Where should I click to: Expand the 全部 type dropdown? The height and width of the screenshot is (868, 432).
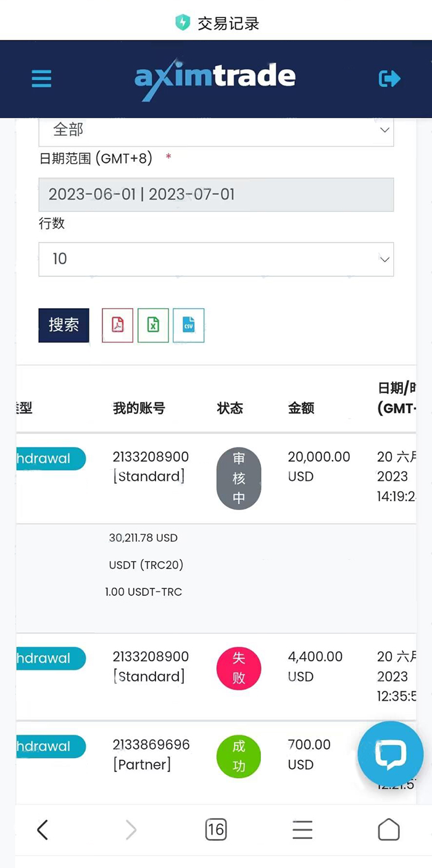(x=216, y=130)
